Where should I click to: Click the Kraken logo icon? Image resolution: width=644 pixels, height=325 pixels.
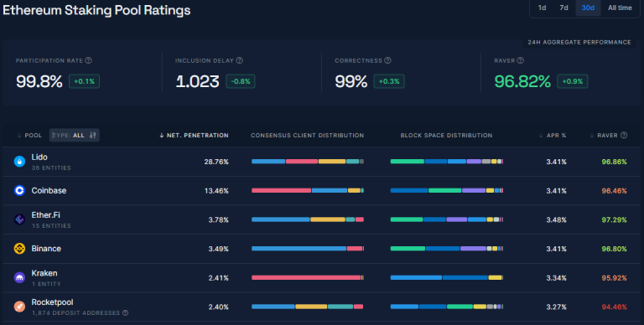[x=19, y=278]
